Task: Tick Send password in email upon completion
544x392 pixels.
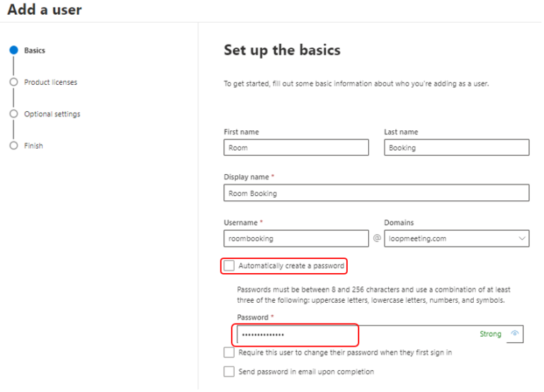Action: click(229, 371)
